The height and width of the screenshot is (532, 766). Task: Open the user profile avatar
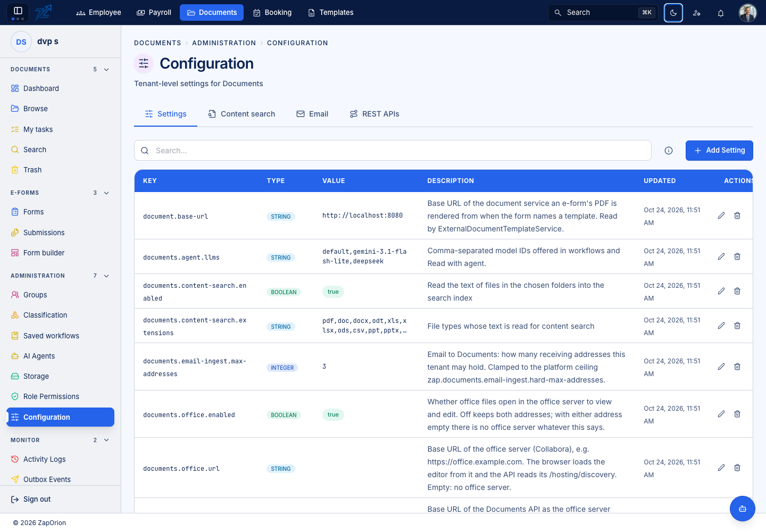[748, 13]
